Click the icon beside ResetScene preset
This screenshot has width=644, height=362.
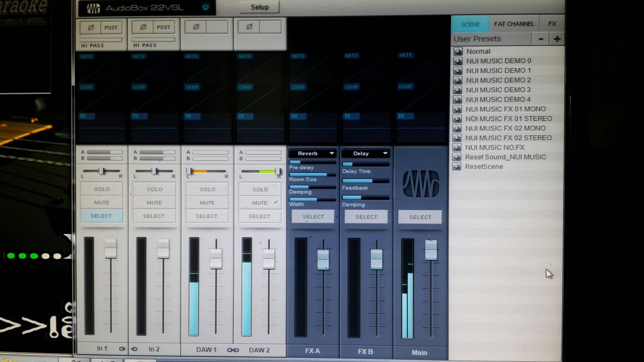pos(457,166)
